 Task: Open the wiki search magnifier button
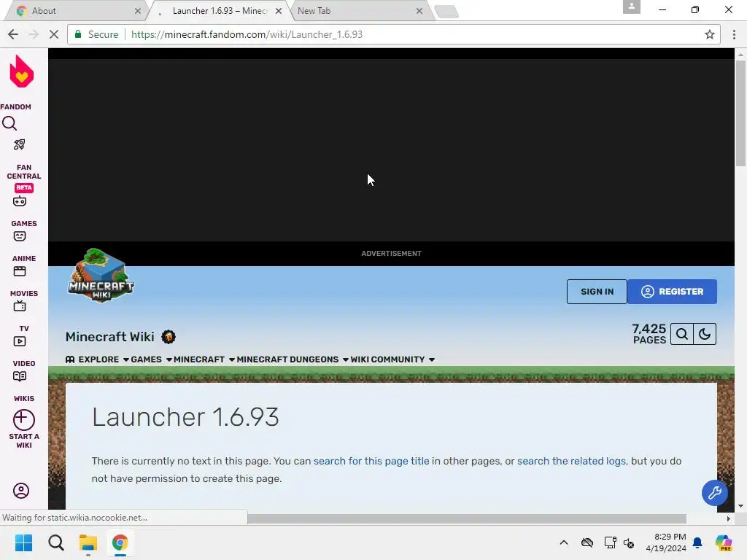pos(682,334)
